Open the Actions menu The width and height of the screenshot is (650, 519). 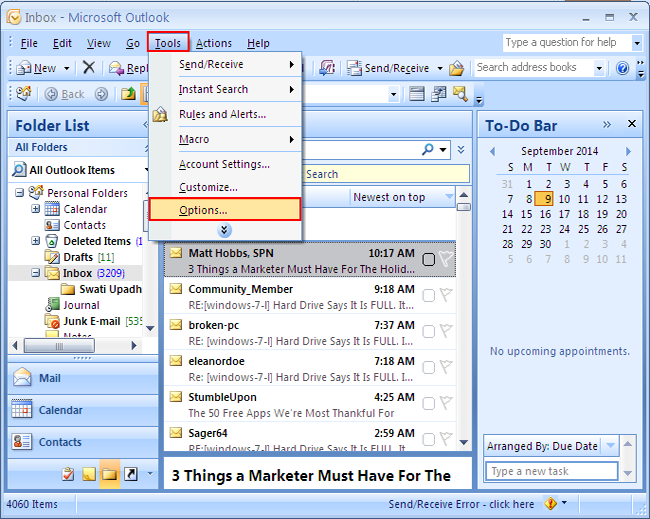coord(213,43)
